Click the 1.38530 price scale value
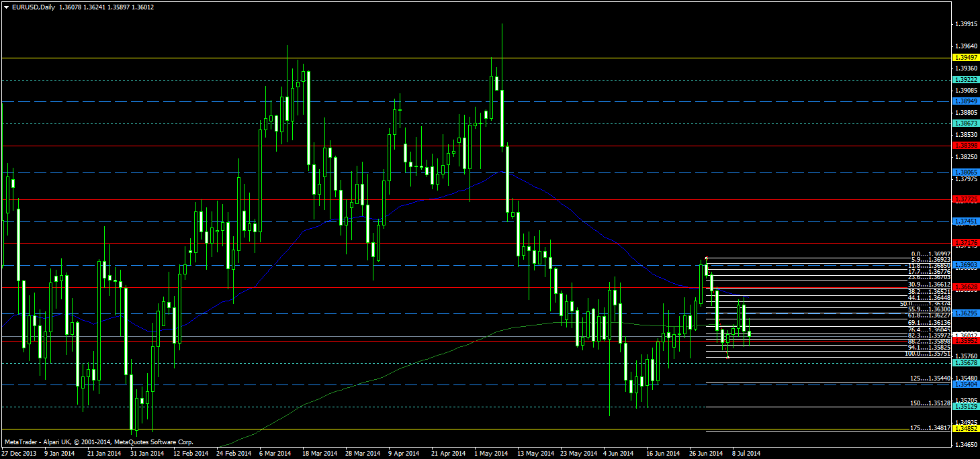Viewport: 980px width, 459px height. point(967,134)
